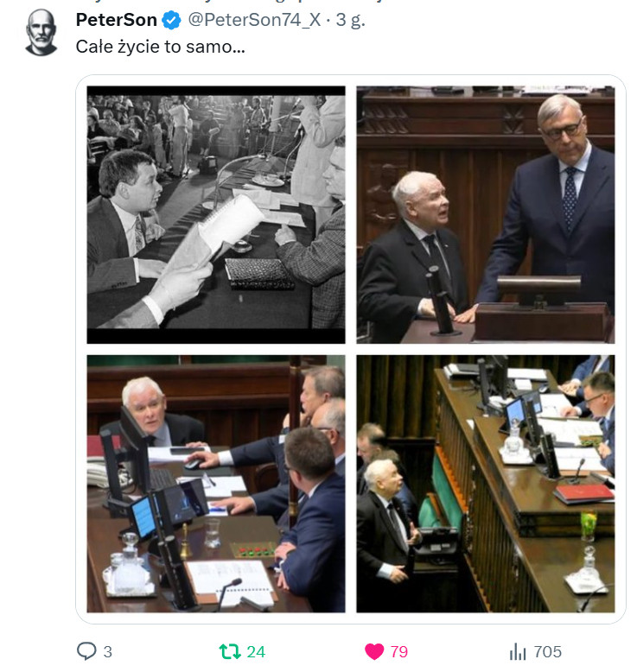Toggle the pink heart like icon
This screenshot has width=637, height=672.
point(374,651)
